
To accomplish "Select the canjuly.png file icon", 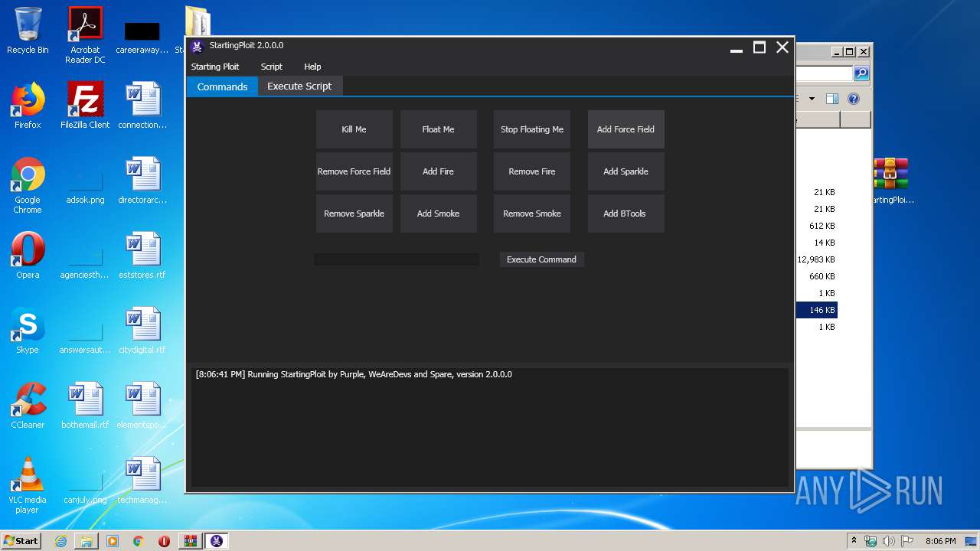I will click(85, 486).
